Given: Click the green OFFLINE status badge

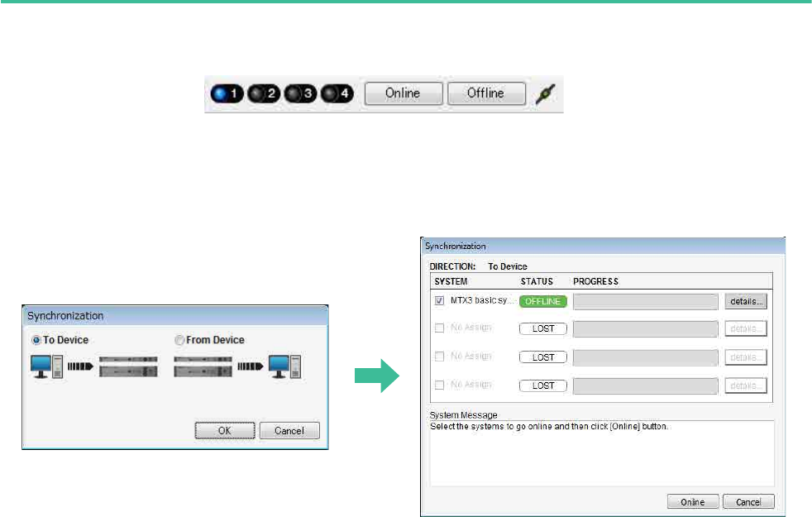Looking at the screenshot, I should tap(542, 301).
